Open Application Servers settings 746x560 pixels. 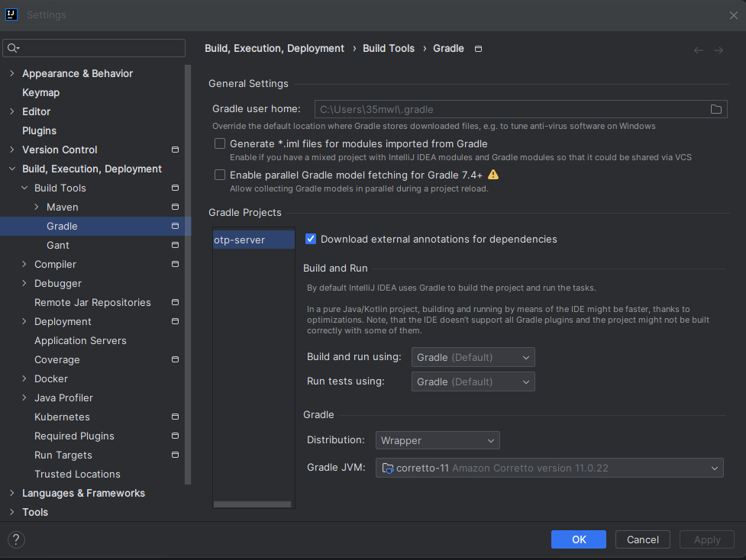click(x=80, y=340)
